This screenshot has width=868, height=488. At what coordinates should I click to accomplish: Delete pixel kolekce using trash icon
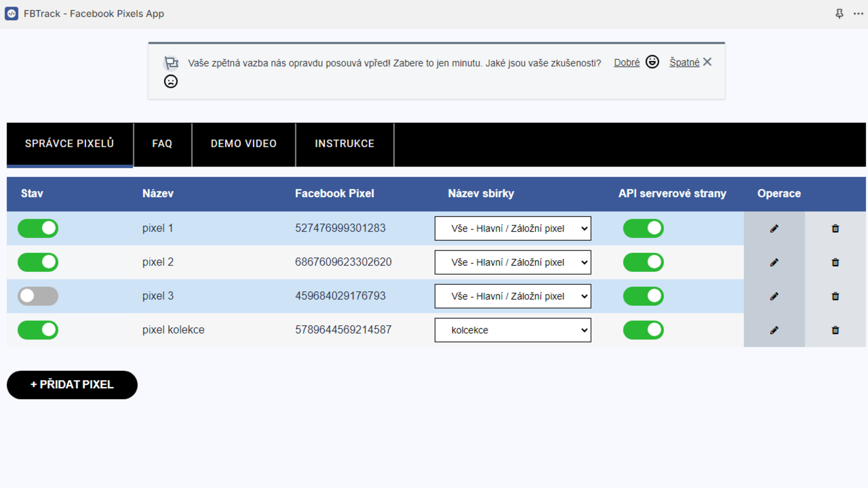pos(835,330)
